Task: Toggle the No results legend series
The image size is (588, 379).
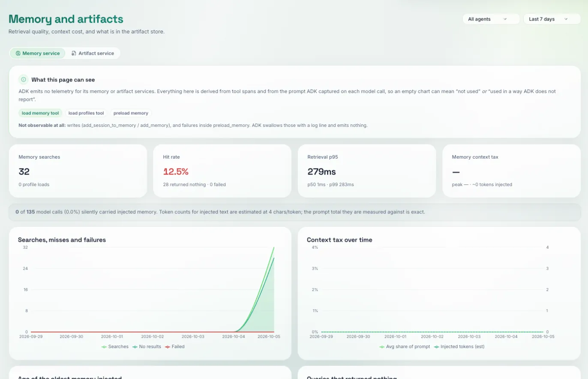Action: tap(147, 346)
